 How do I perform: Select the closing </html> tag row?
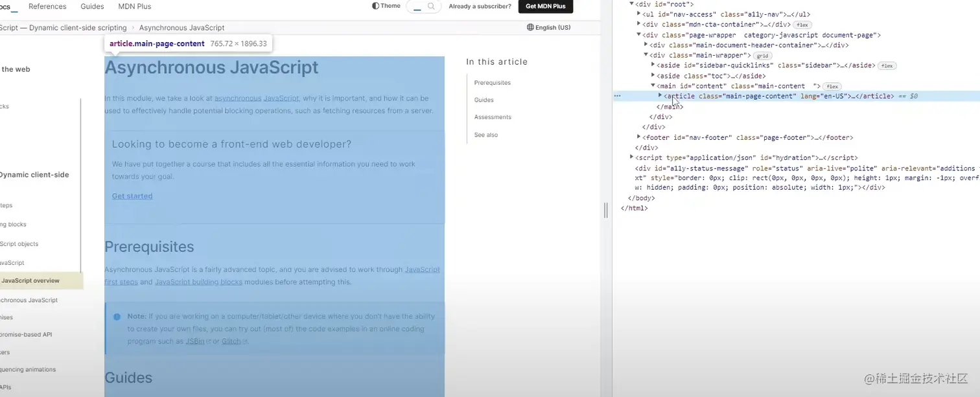tap(635, 209)
